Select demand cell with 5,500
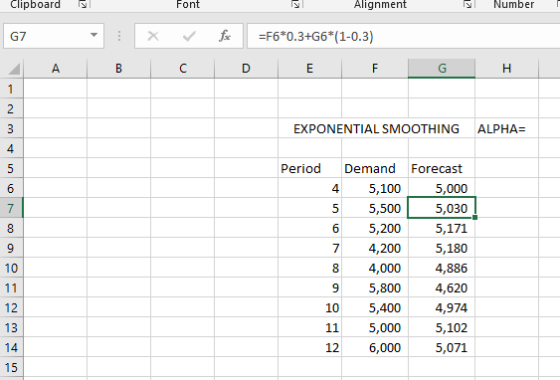 [x=375, y=208]
